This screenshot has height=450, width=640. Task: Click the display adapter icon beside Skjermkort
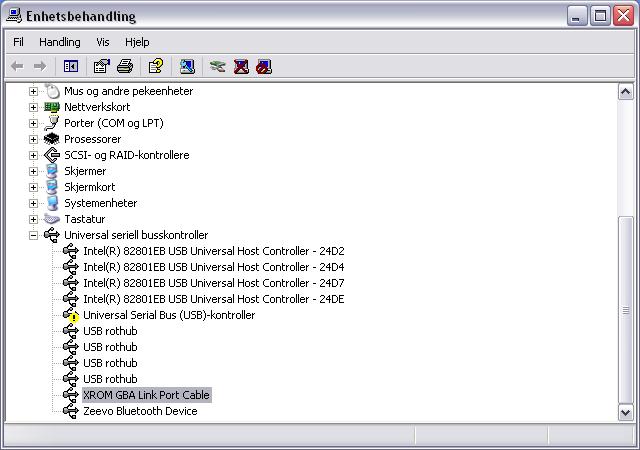pyautogui.click(x=52, y=187)
